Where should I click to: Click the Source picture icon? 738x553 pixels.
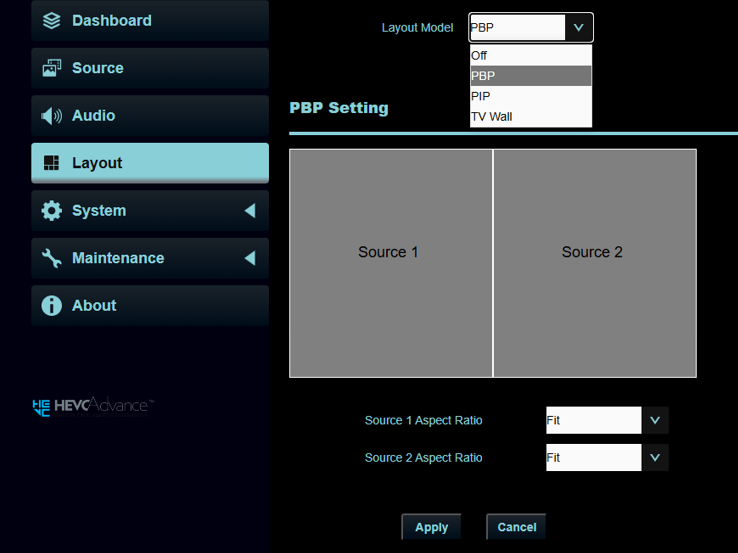click(52, 68)
